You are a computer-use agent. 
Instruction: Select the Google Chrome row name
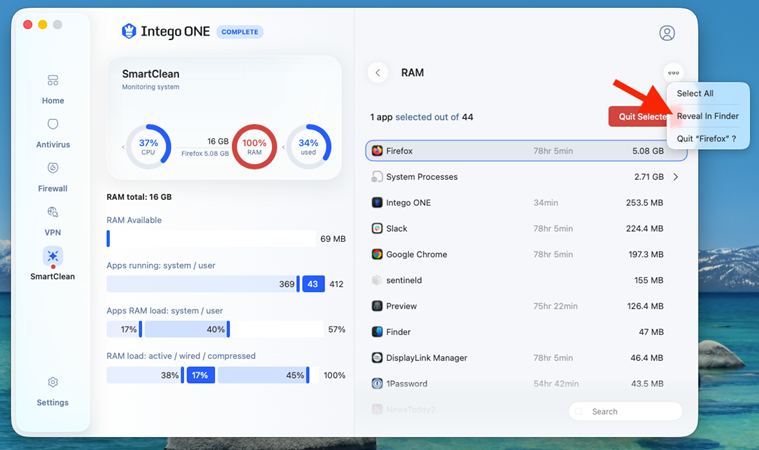(x=416, y=255)
